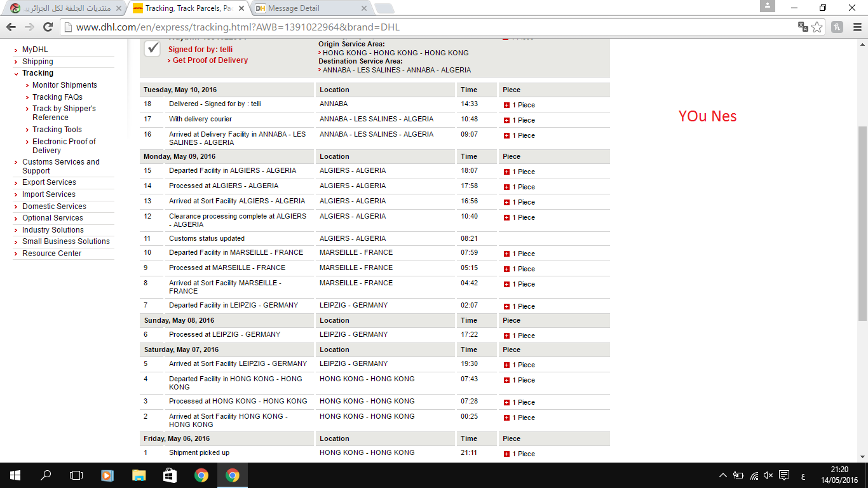This screenshot has height=488, width=868.
Task: Open the muted volume tray icon
Action: [768, 475]
